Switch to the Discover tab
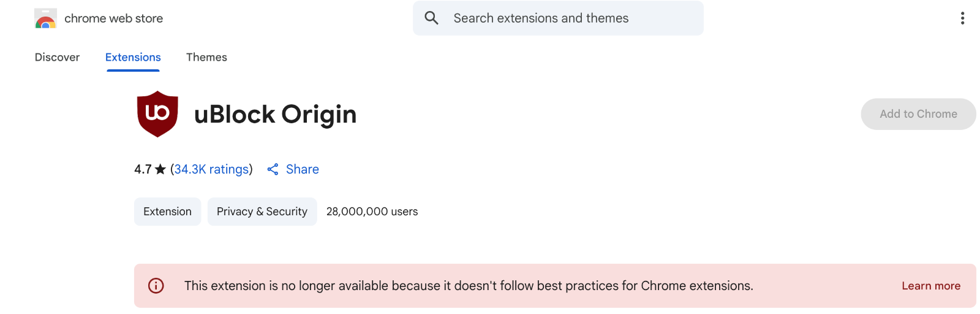The height and width of the screenshot is (314, 980). pos(57,57)
